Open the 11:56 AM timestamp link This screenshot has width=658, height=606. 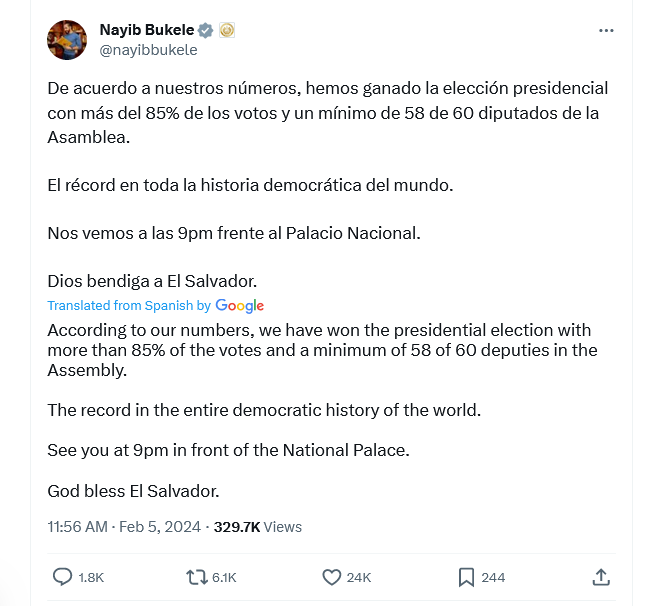pyautogui.click(x=78, y=527)
